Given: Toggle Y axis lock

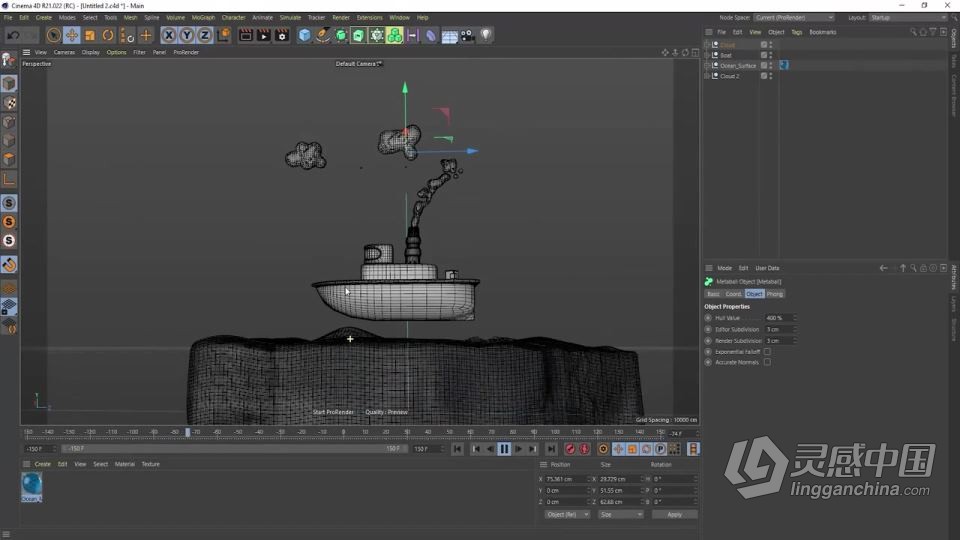Looking at the screenshot, I should coord(186,36).
